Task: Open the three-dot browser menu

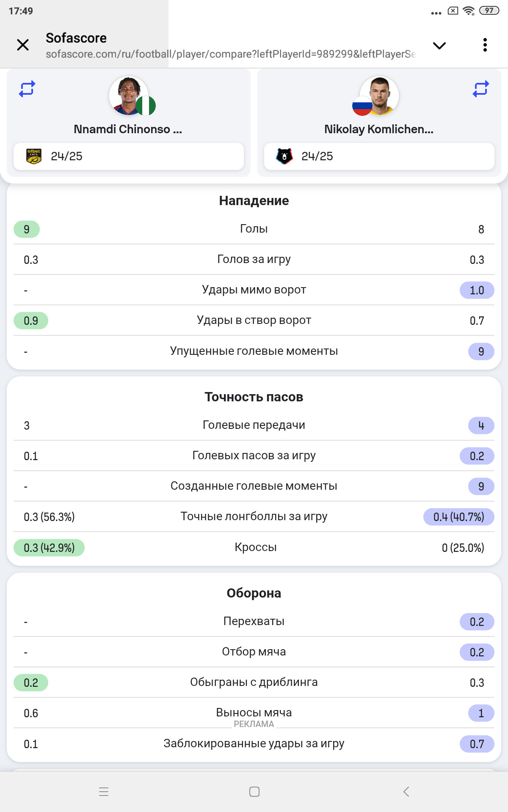Action: (485, 45)
